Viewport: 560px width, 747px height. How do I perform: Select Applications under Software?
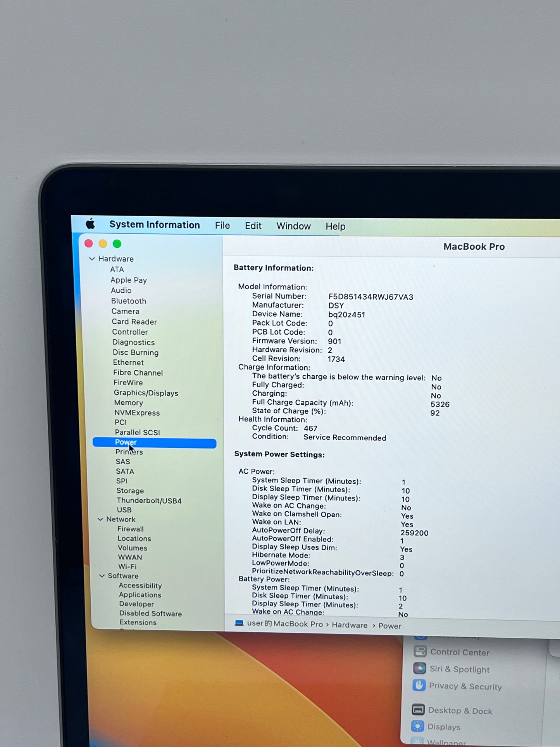(x=140, y=595)
